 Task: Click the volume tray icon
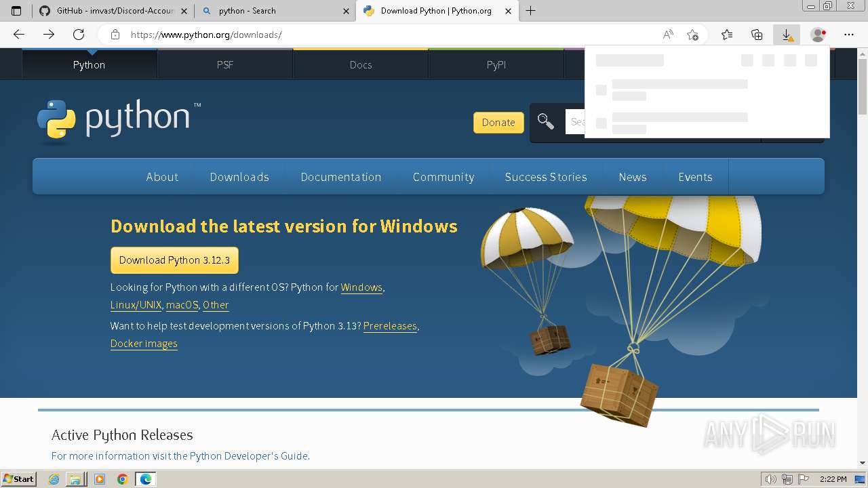[772, 479]
